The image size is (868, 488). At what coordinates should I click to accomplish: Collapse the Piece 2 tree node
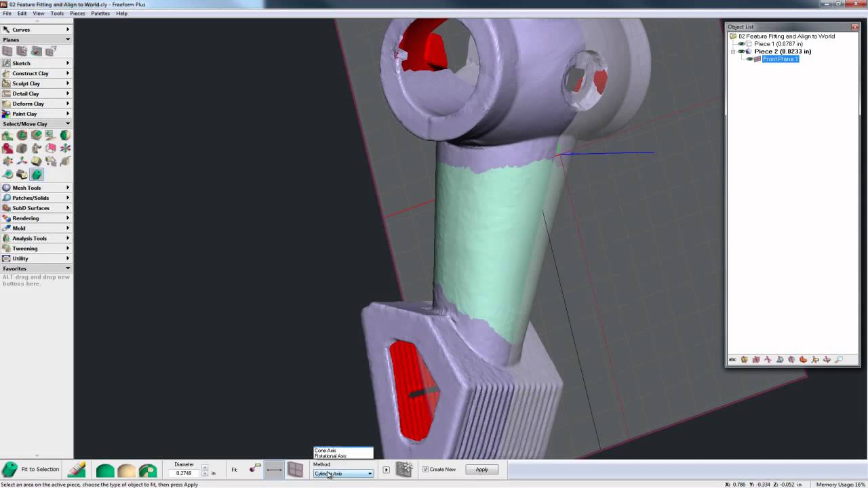tap(732, 52)
